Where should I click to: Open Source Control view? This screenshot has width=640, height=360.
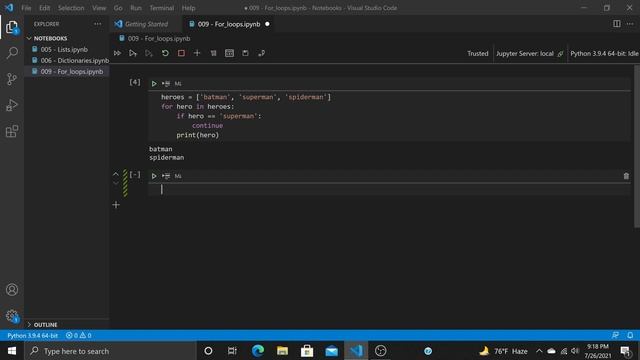(12, 79)
